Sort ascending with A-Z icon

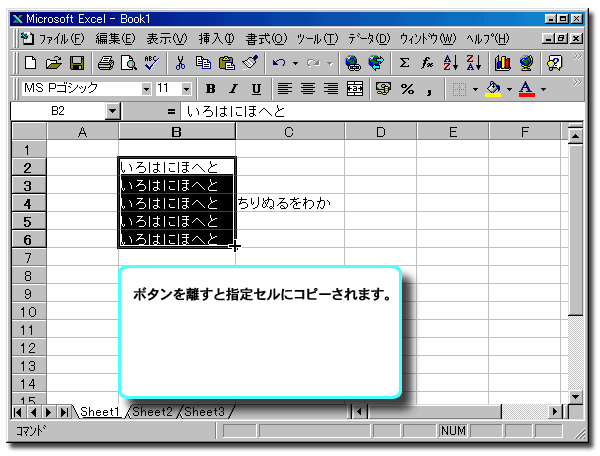point(450,63)
